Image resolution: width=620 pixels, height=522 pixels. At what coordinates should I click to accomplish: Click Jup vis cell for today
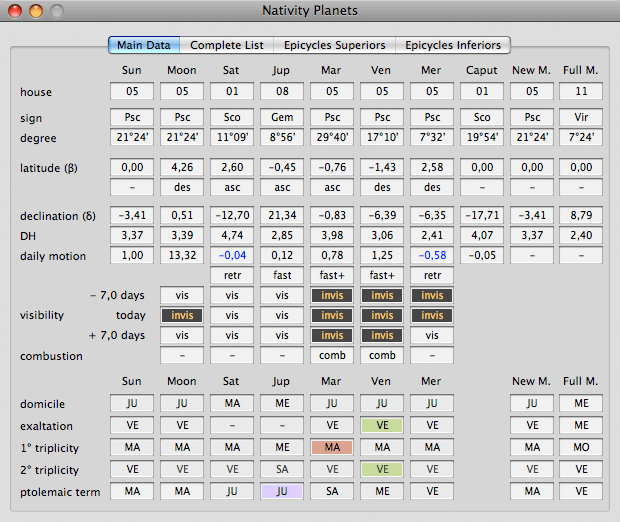(282, 315)
